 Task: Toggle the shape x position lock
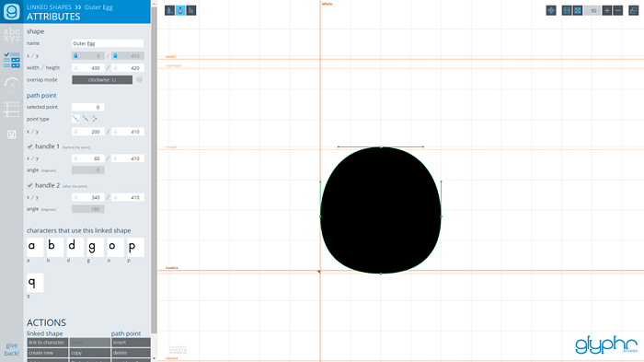coord(75,55)
